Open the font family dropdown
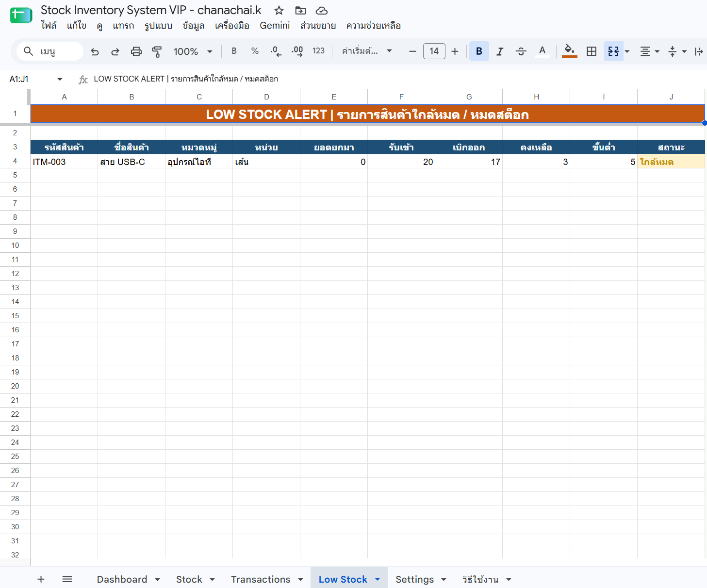Screen dimensions: 707x588 click(x=367, y=51)
